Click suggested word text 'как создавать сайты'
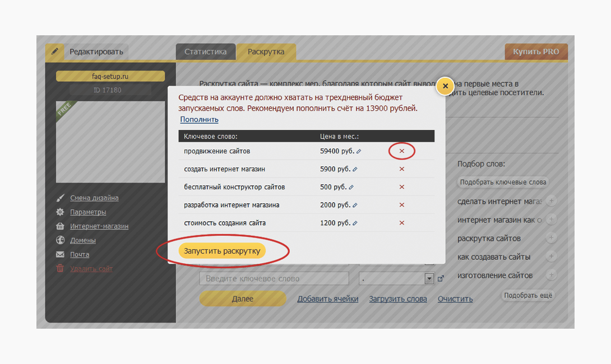The image size is (611, 364). pyautogui.click(x=494, y=257)
